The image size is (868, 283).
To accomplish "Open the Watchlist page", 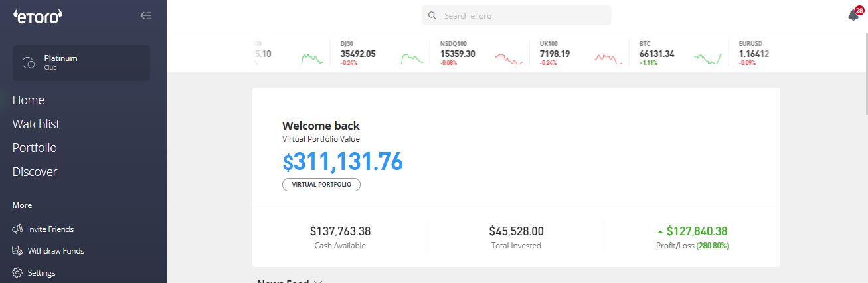I will (36, 124).
